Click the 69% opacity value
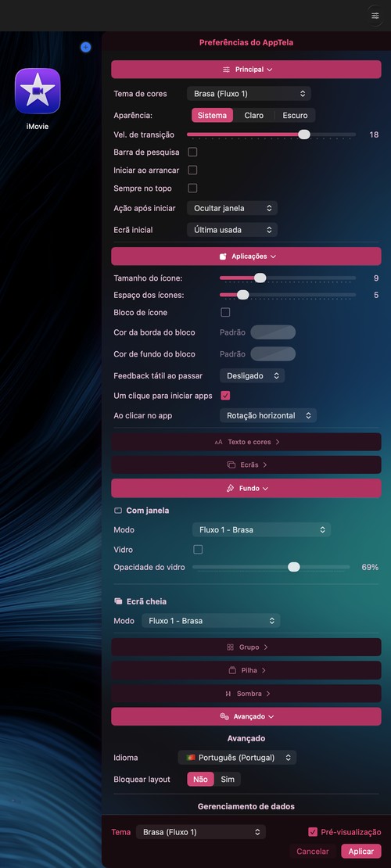The image size is (391, 868). [x=370, y=568]
